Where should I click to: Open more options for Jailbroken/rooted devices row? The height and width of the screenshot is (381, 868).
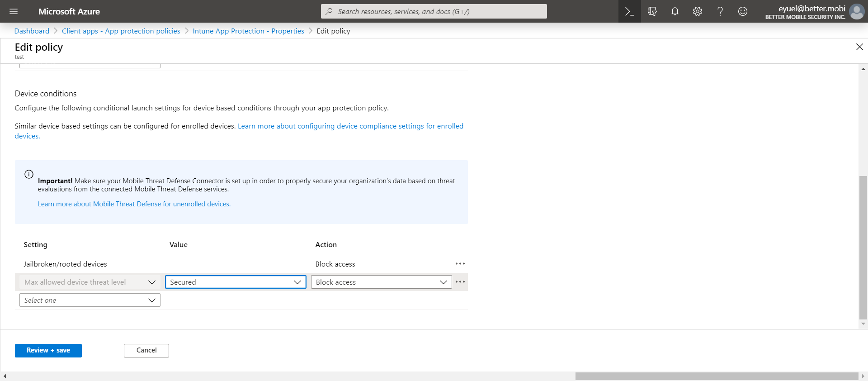pyautogui.click(x=460, y=264)
